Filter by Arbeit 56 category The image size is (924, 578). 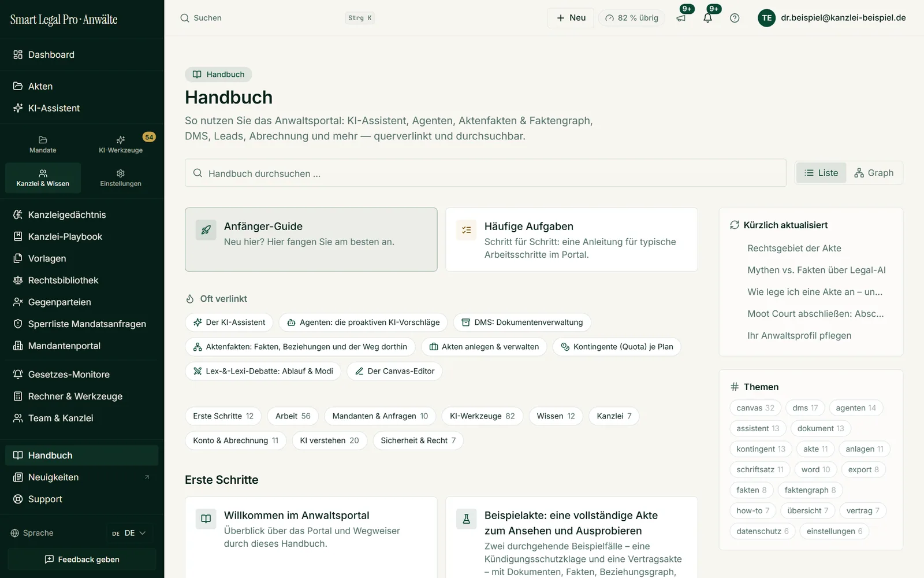293,416
